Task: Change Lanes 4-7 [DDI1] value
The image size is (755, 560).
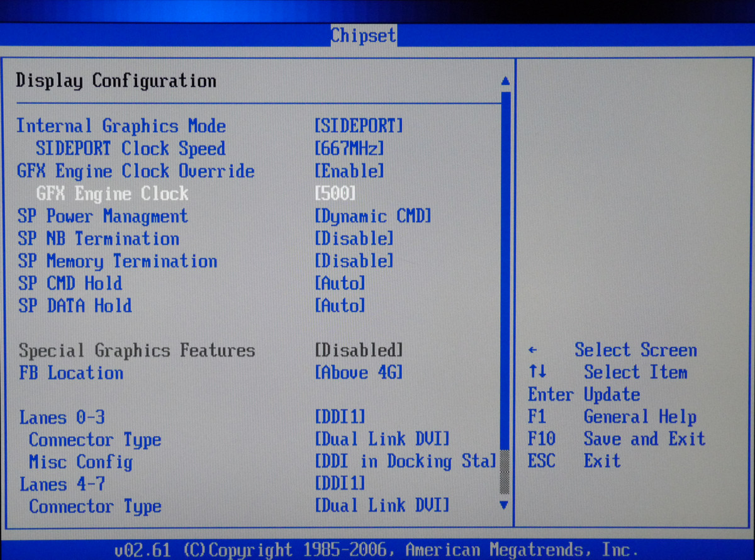Action: click(340, 484)
